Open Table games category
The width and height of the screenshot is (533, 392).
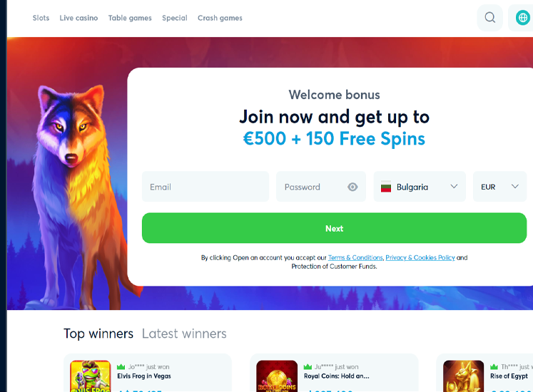click(x=130, y=18)
